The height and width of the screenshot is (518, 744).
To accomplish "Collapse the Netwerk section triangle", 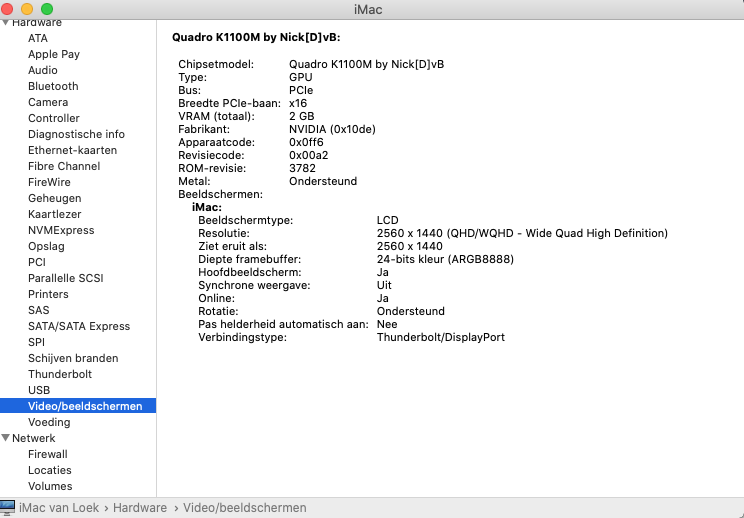I will tap(5, 438).
